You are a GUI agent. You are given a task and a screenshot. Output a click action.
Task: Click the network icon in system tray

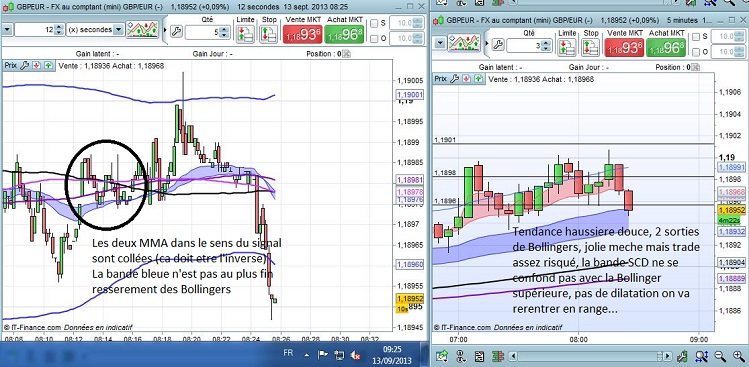click(340, 355)
